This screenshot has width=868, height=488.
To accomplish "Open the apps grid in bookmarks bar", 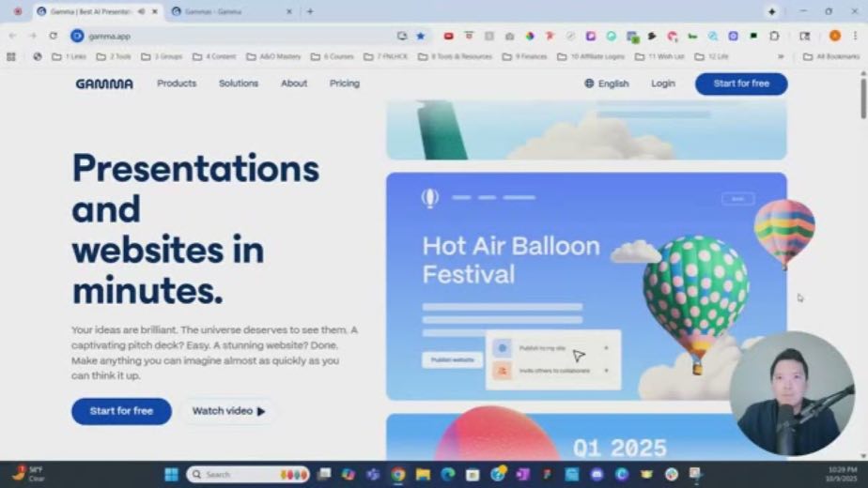I will coord(11,56).
